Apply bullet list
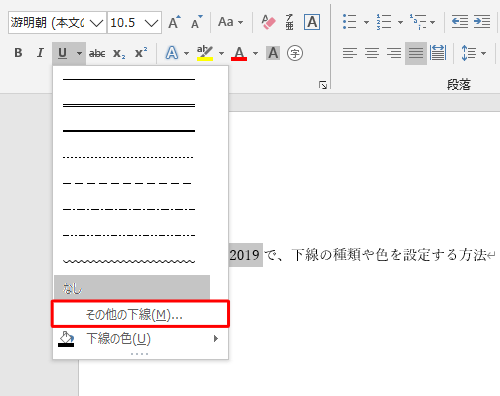 point(350,22)
